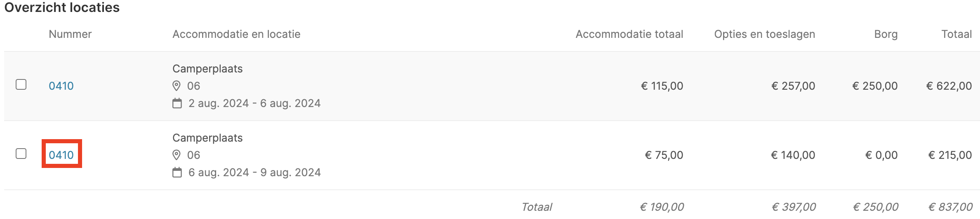Click Accommodatie en locatie column header
This screenshot has height=219, width=980.
pyautogui.click(x=236, y=34)
